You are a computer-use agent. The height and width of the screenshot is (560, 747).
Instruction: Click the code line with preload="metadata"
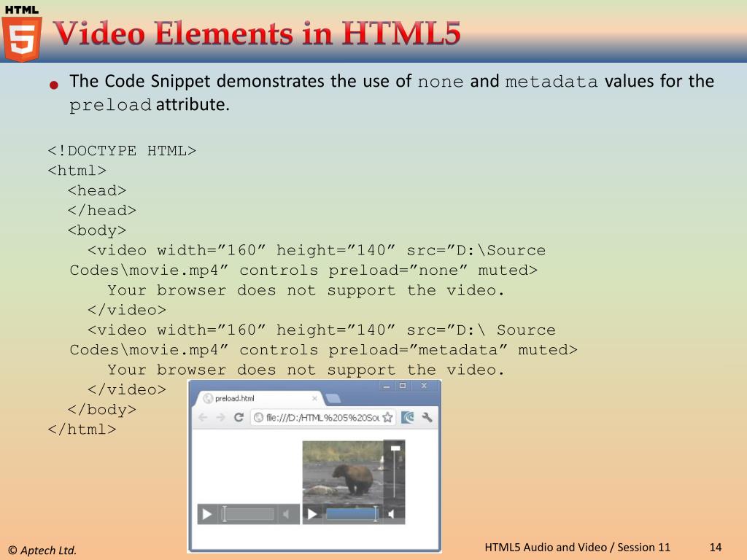click(x=323, y=350)
